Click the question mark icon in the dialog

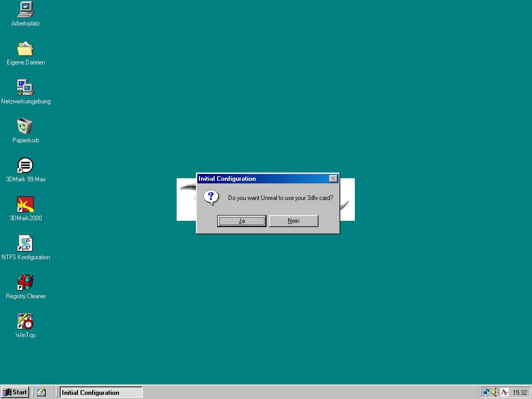211,197
